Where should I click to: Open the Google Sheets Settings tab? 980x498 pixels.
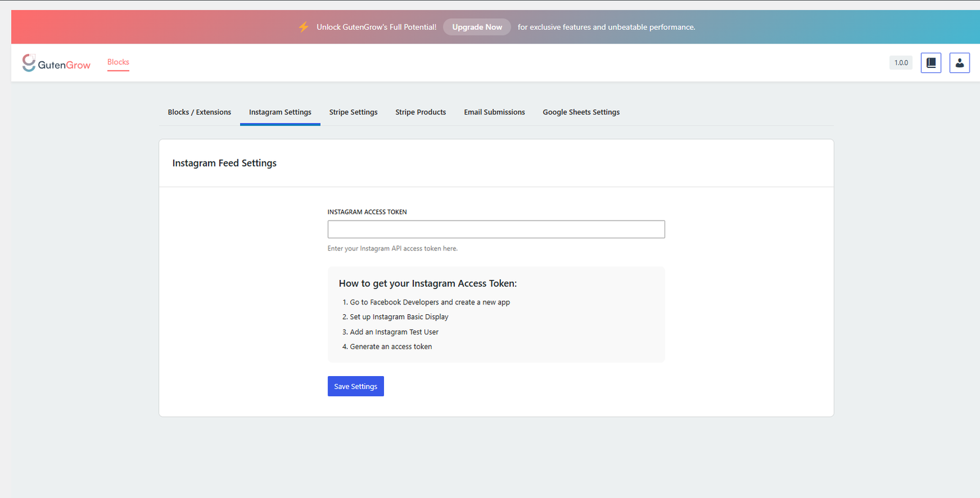pyautogui.click(x=581, y=112)
